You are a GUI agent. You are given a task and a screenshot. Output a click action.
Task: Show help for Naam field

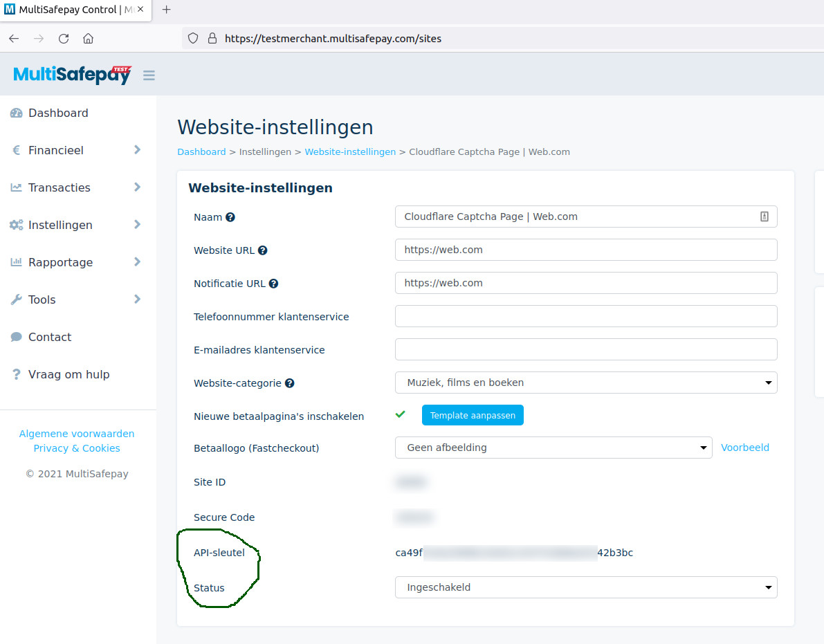click(x=230, y=217)
